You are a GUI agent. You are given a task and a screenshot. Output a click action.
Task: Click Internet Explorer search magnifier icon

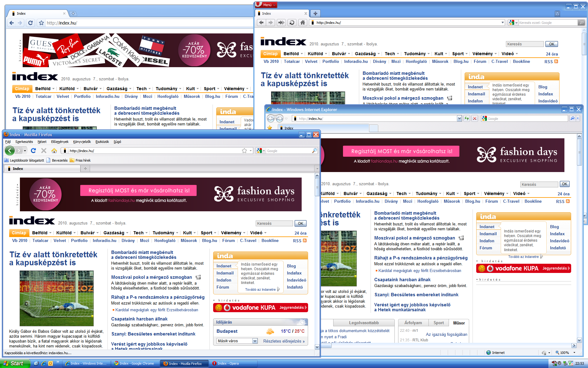(x=572, y=118)
